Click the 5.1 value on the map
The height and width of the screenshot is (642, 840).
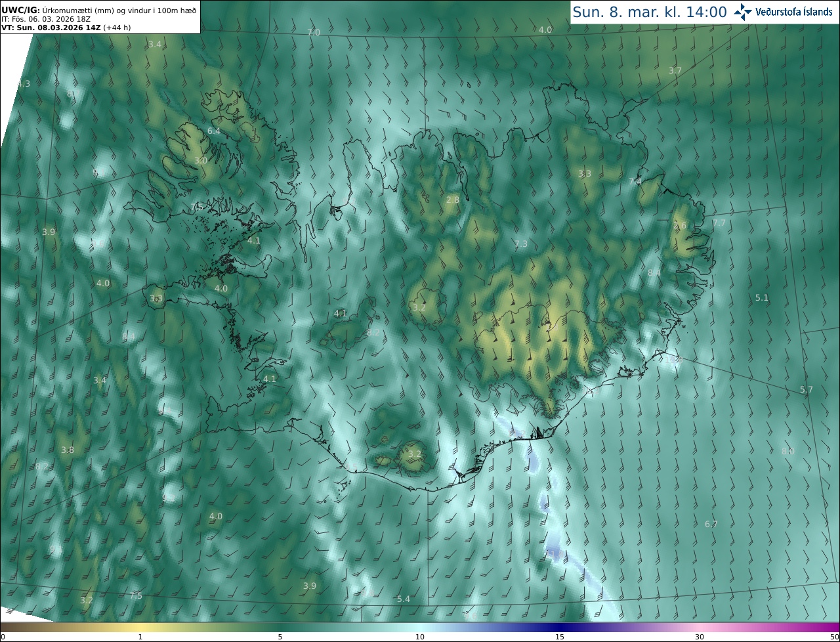coord(761,297)
